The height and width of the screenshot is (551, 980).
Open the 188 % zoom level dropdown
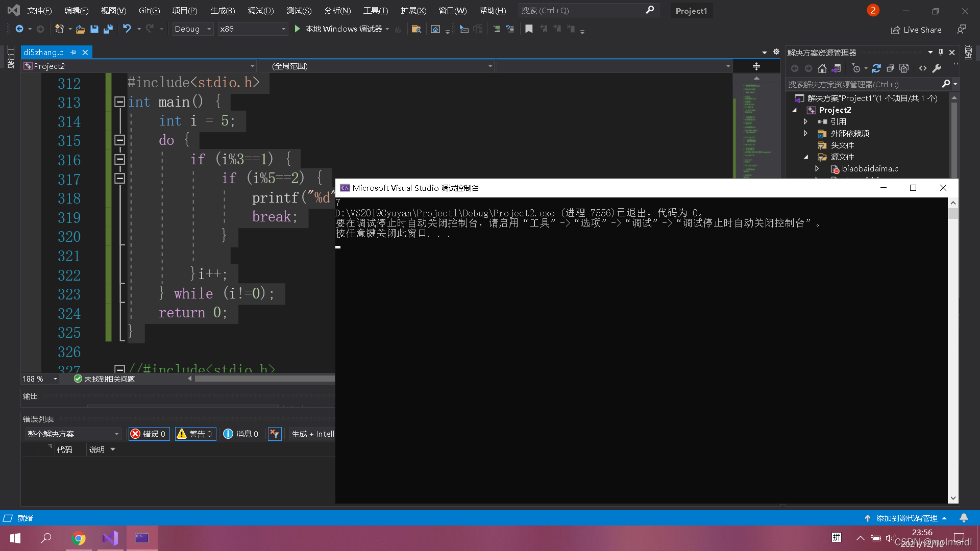(x=40, y=379)
